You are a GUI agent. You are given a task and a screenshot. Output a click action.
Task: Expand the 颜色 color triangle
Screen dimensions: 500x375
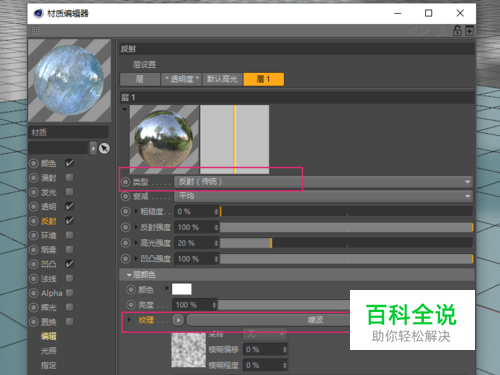point(167,288)
